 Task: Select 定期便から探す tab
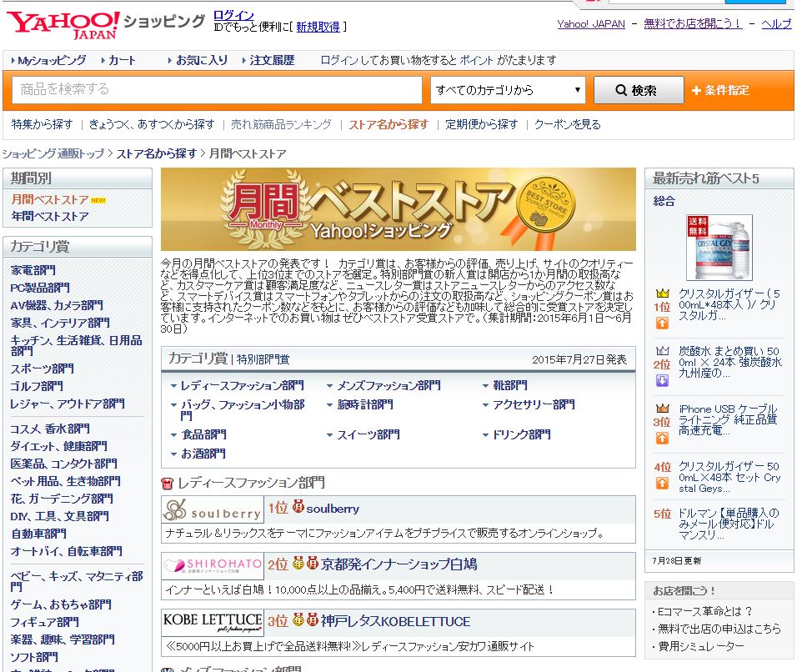pos(482,124)
